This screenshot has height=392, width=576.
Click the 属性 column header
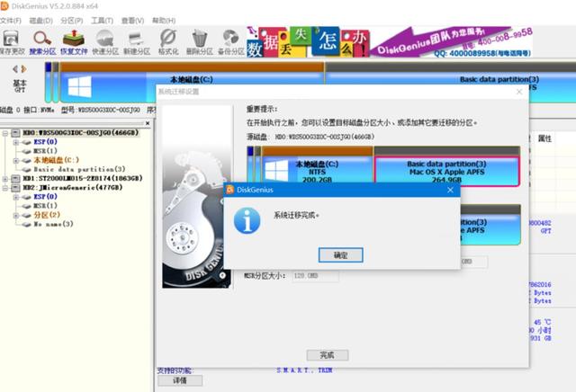tap(544, 138)
